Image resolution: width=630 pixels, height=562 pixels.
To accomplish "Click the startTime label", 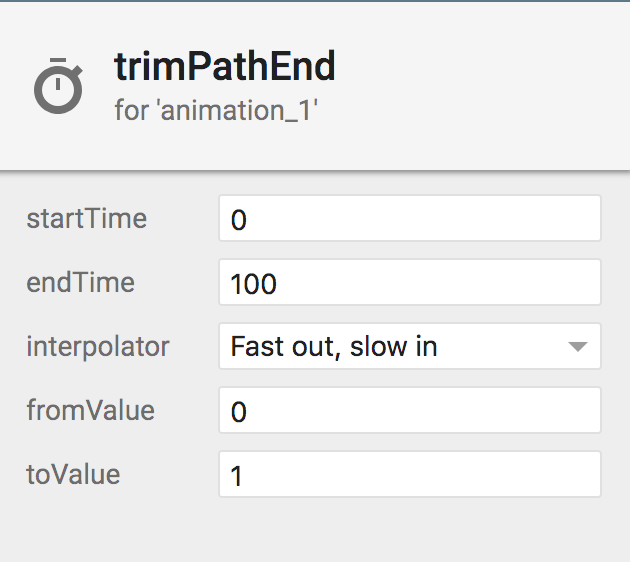I will (x=86, y=218).
